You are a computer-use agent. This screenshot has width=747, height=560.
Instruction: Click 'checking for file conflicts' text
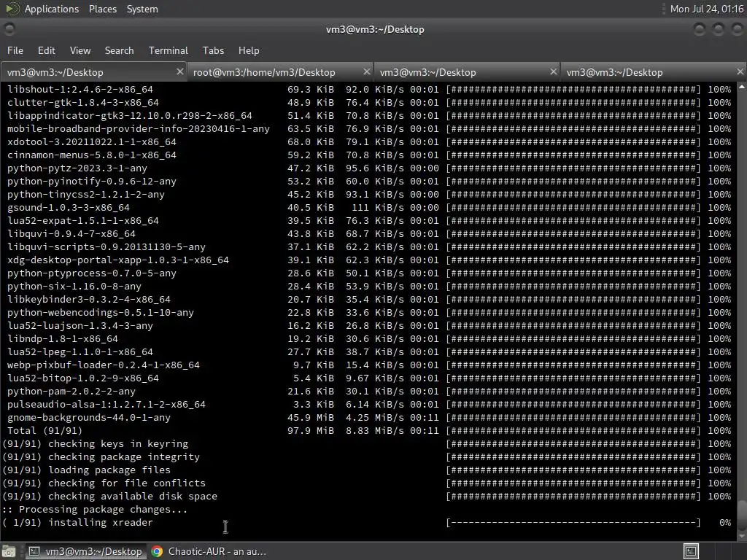(x=127, y=483)
